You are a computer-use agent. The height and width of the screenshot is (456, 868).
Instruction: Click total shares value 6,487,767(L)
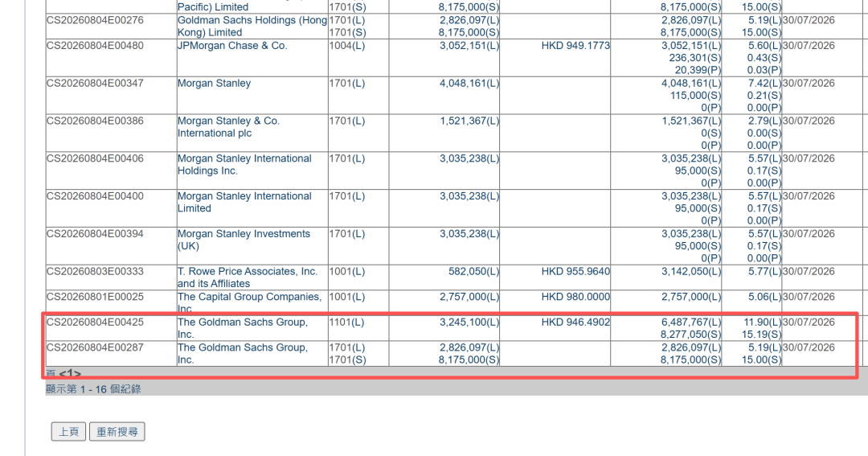(x=691, y=322)
